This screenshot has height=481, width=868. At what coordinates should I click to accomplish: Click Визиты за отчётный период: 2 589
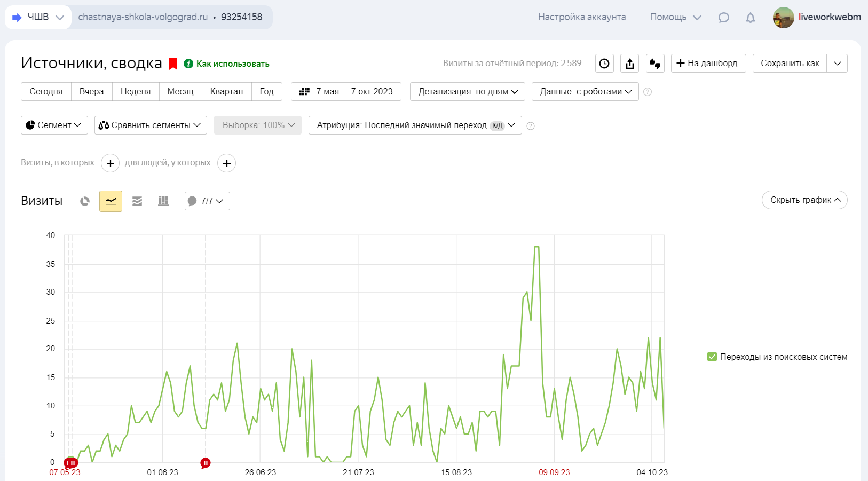tap(512, 63)
